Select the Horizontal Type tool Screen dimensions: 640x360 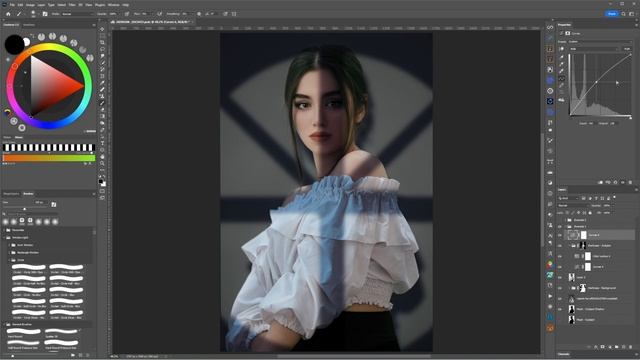coord(102,143)
